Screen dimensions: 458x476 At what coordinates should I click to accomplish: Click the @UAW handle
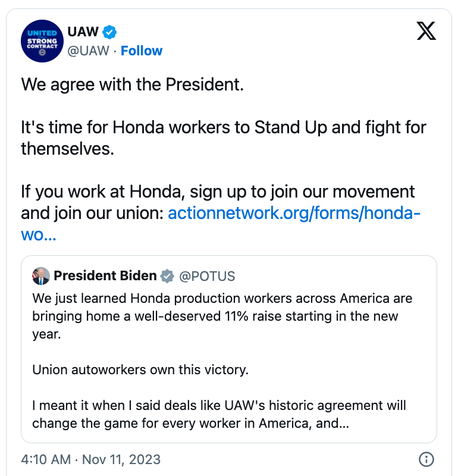(x=89, y=51)
